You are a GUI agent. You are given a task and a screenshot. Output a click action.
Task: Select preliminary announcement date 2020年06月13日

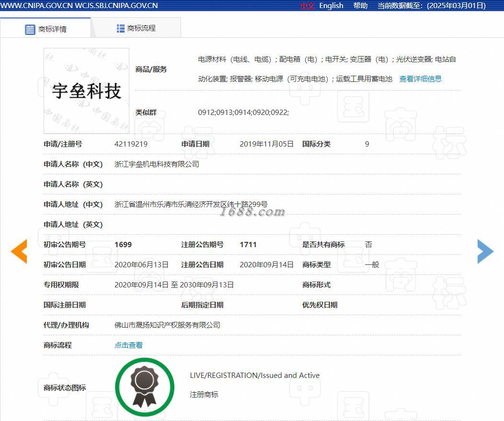tap(141, 265)
